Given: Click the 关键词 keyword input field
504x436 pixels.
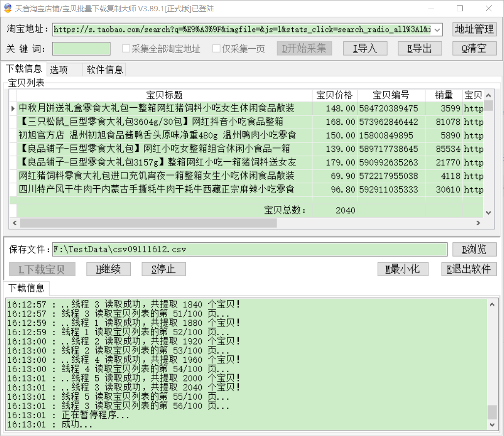Looking at the screenshot, I should 82,49.
